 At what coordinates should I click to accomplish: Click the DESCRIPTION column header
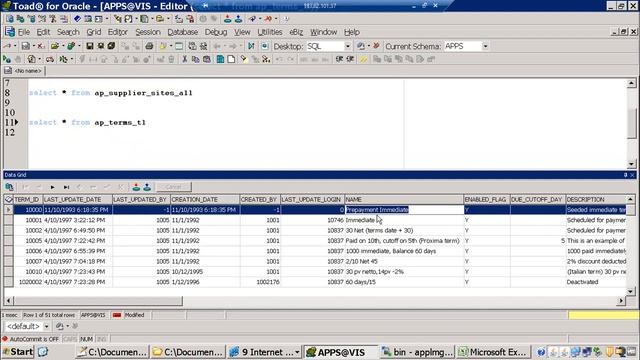coord(596,199)
